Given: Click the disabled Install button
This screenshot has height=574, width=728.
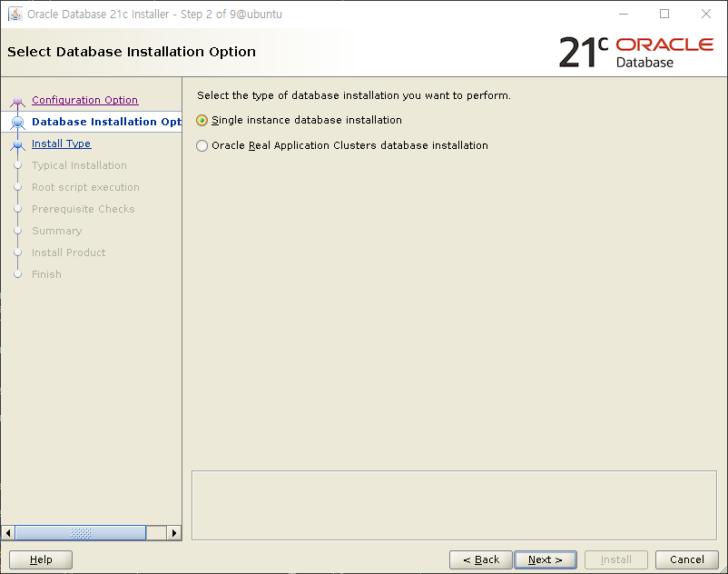Looking at the screenshot, I should [x=616, y=559].
